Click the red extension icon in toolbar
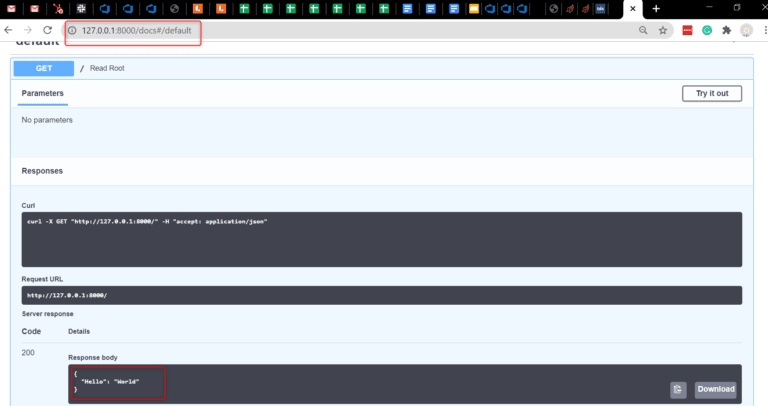The width and height of the screenshot is (768, 406). tap(687, 30)
